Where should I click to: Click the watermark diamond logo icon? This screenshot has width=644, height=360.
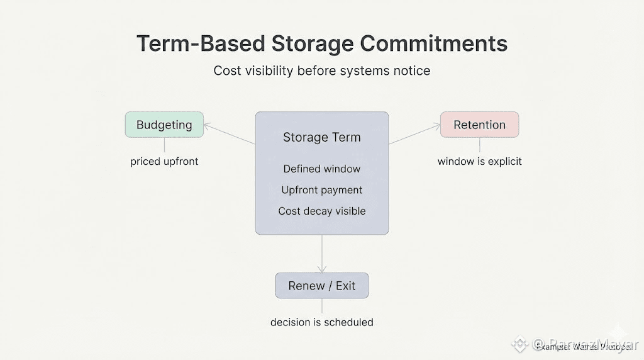coord(519,344)
